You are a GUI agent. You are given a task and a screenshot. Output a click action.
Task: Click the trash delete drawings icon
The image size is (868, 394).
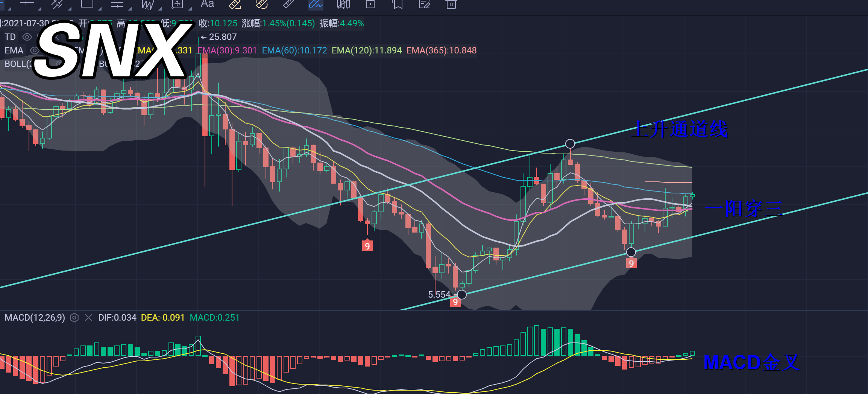[x=451, y=4]
